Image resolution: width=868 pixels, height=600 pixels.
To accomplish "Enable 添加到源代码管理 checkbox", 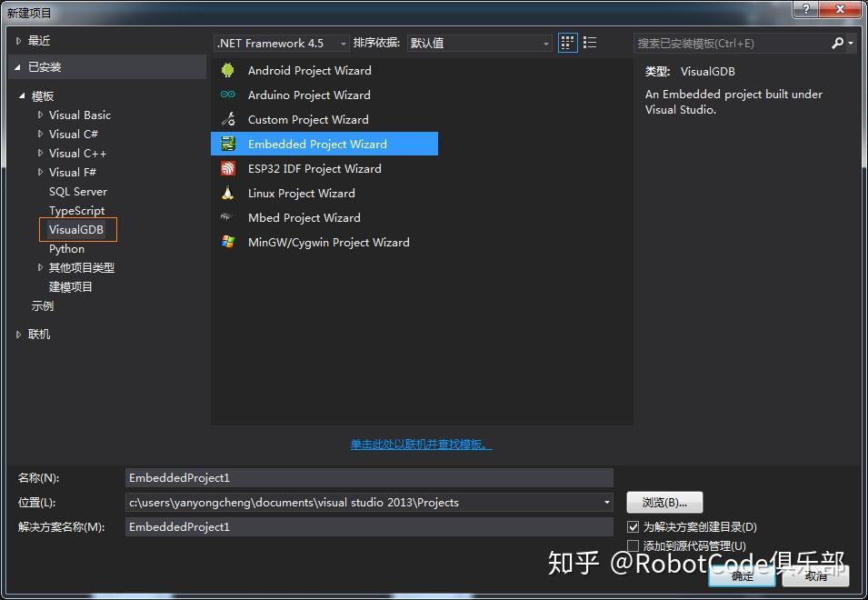I will coord(632,545).
